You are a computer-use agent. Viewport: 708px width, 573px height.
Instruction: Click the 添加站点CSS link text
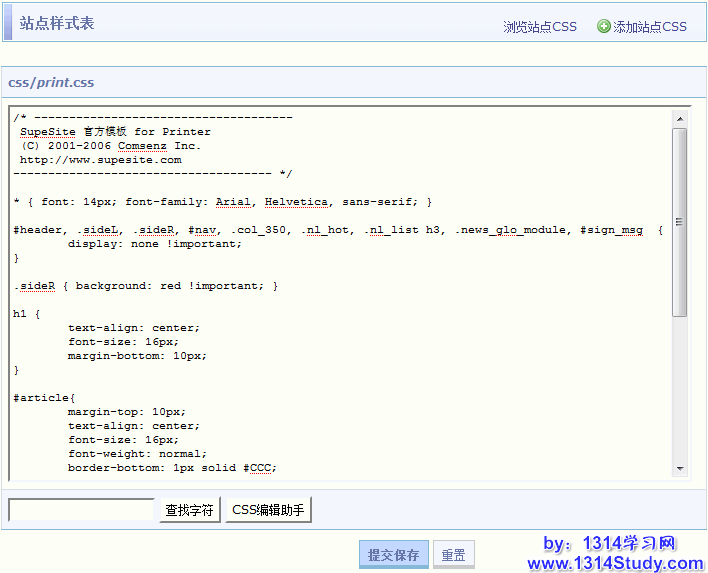pyautogui.click(x=650, y=27)
